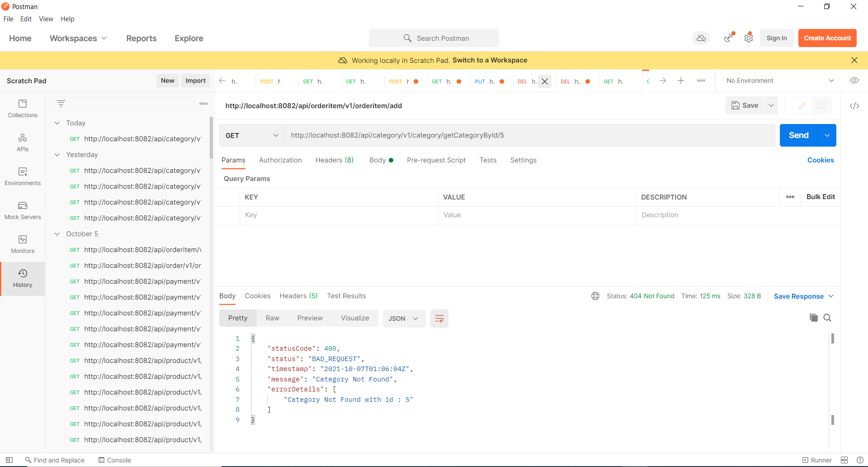Open query params column options ellipsis
The image size is (868, 467).
click(x=790, y=197)
